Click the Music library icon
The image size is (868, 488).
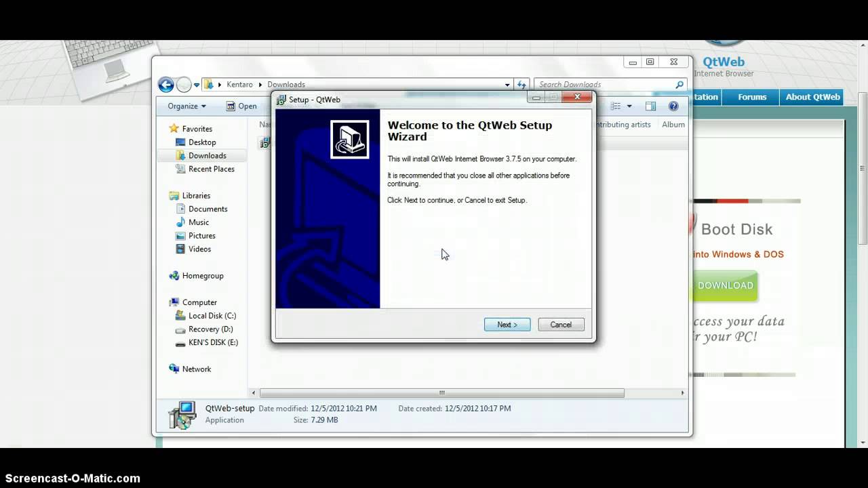(x=180, y=222)
